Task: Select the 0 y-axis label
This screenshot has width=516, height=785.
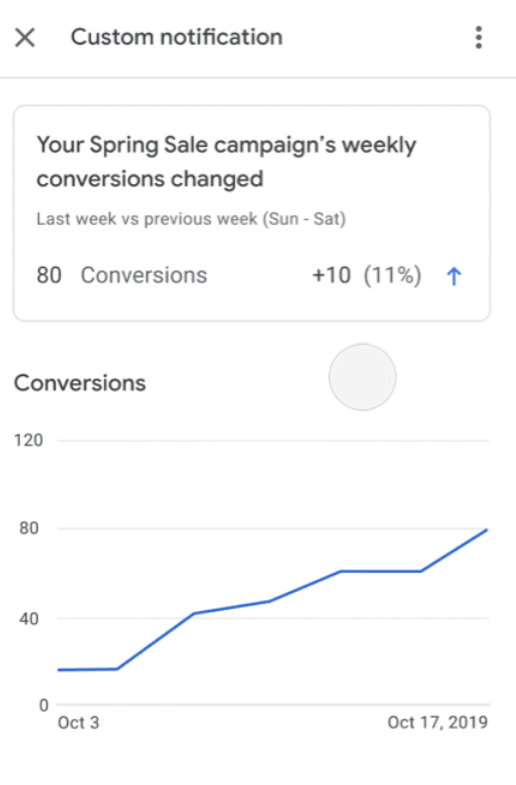Action: pyautogui.click(x=44, y=705)
